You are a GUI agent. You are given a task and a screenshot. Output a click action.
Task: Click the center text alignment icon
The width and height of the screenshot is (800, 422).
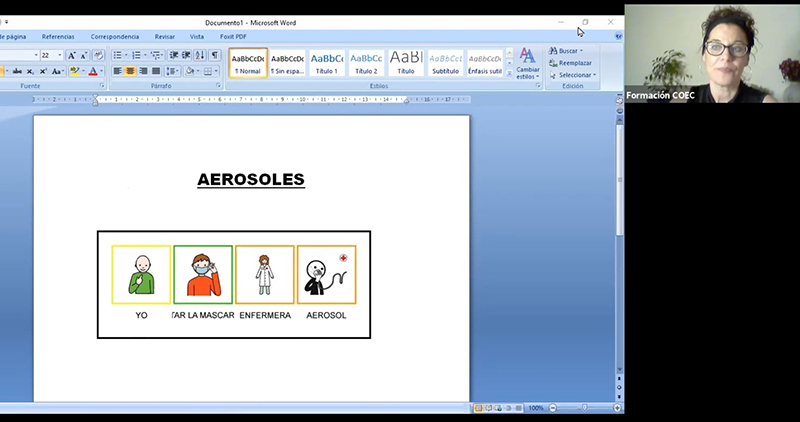tap(130, 71)
